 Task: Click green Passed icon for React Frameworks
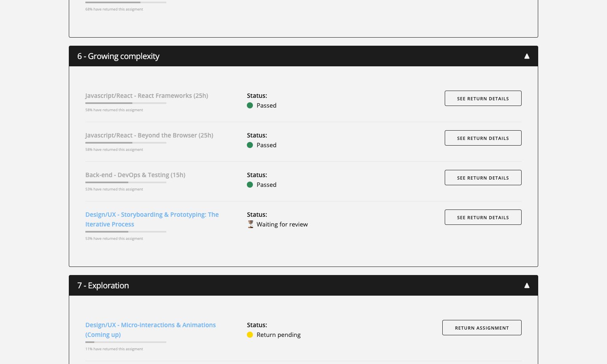pos(250,106)
